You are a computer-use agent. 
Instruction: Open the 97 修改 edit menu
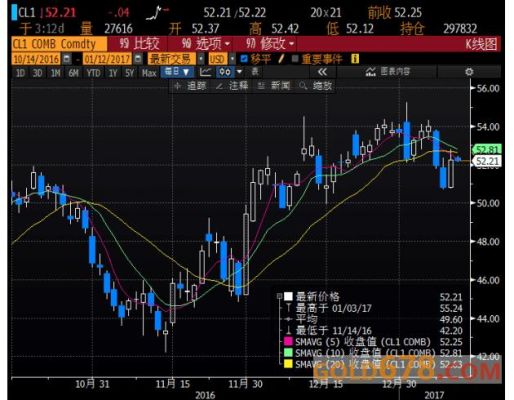tap(271, 44)
